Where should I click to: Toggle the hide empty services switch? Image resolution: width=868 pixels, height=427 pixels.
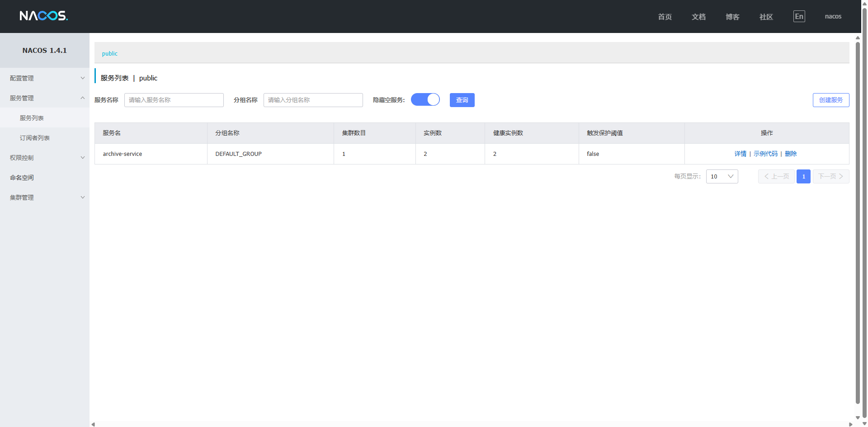[425, 99]
